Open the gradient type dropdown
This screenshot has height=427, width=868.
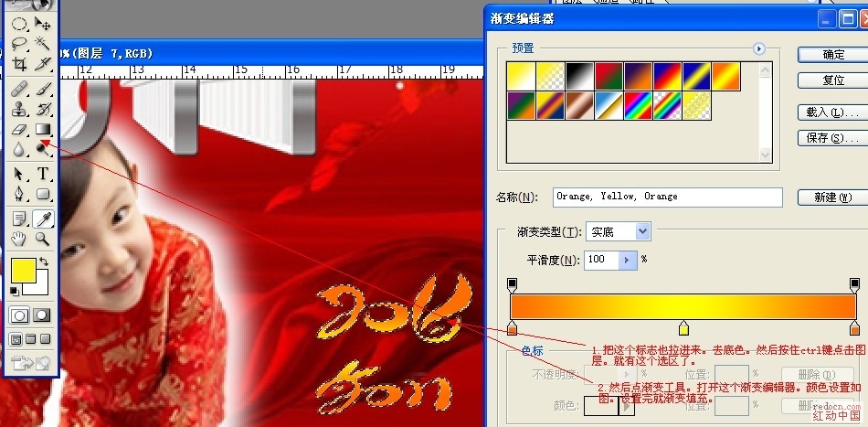[x=642, y=231]
